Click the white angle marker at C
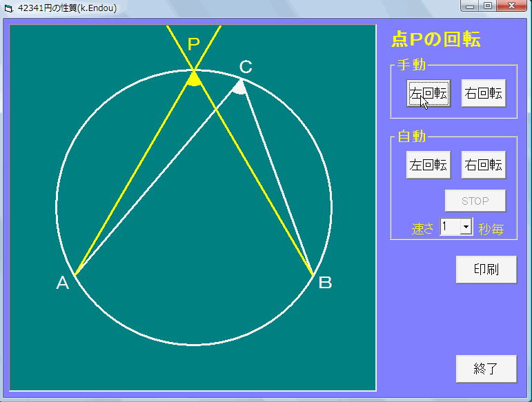The image size is (532, 402). [239, 88]
